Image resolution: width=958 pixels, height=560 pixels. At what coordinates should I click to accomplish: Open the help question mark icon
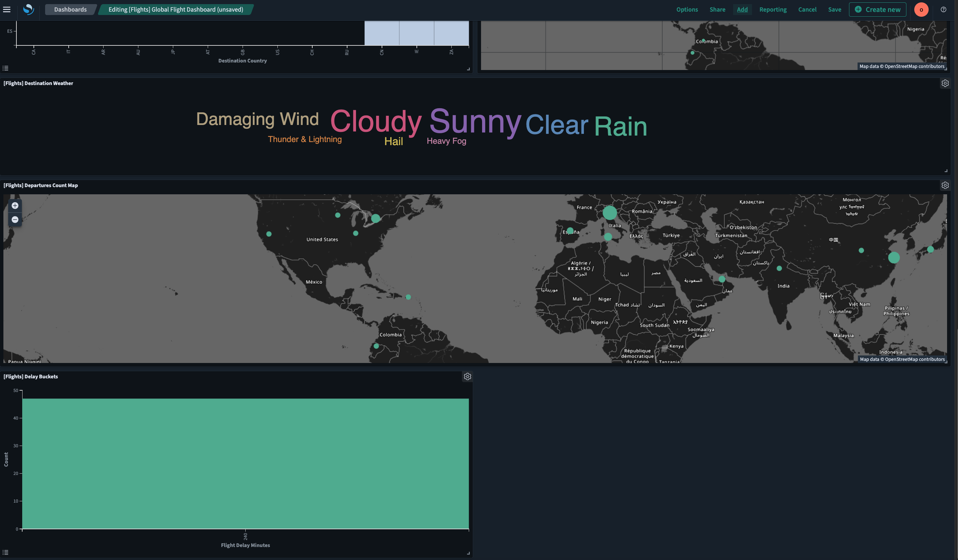[x=943, y=10]
